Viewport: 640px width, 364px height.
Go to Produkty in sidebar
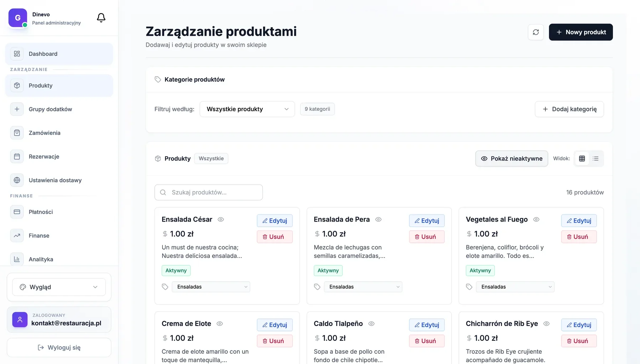point(59,86)
